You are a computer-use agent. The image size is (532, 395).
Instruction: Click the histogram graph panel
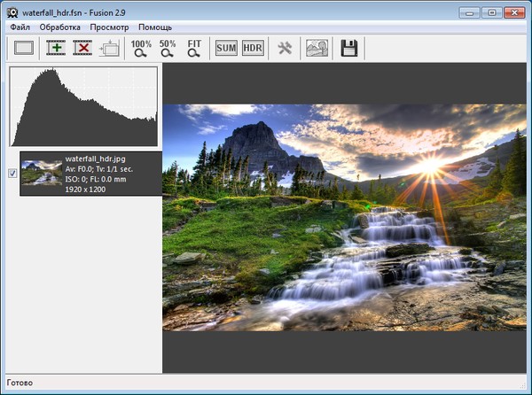(x=83, y=106)
